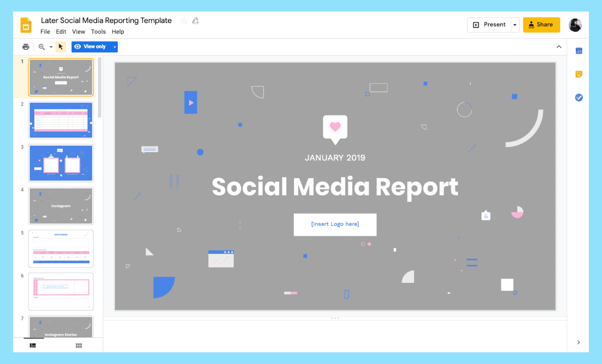The image size is (602, 364).
Task: Click the Google Drive sync icon
Action: coord(195,21)
